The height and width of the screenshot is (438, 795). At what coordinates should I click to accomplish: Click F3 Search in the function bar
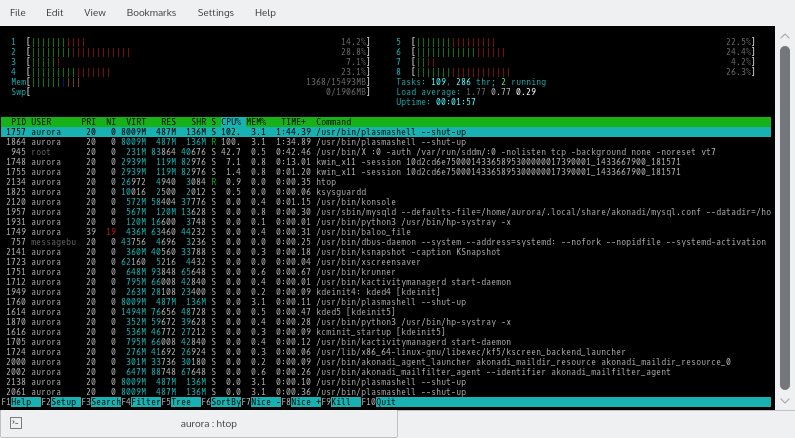(x=102, y=401)
